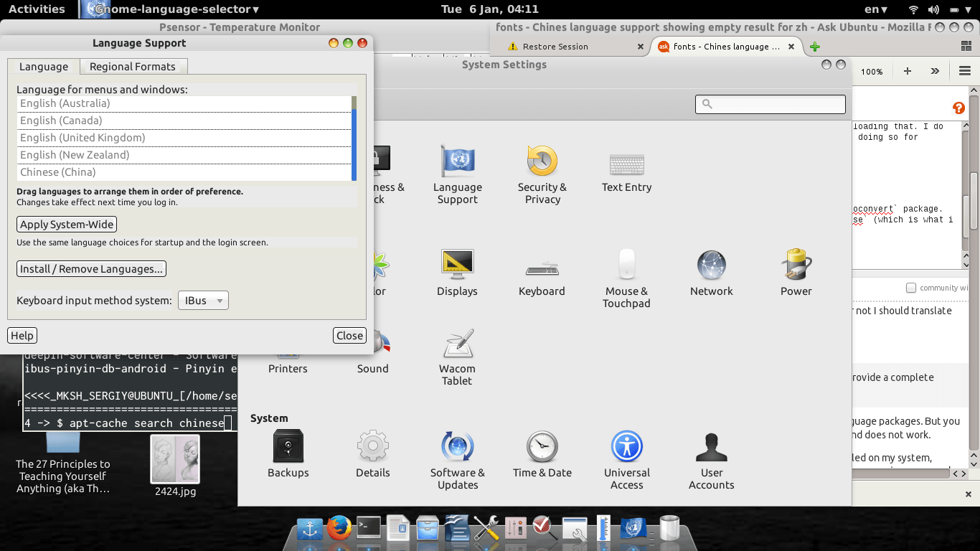Click Install / Remove Languages button
980x551 pixels.
pyautogui.click(x=91, y=269)
